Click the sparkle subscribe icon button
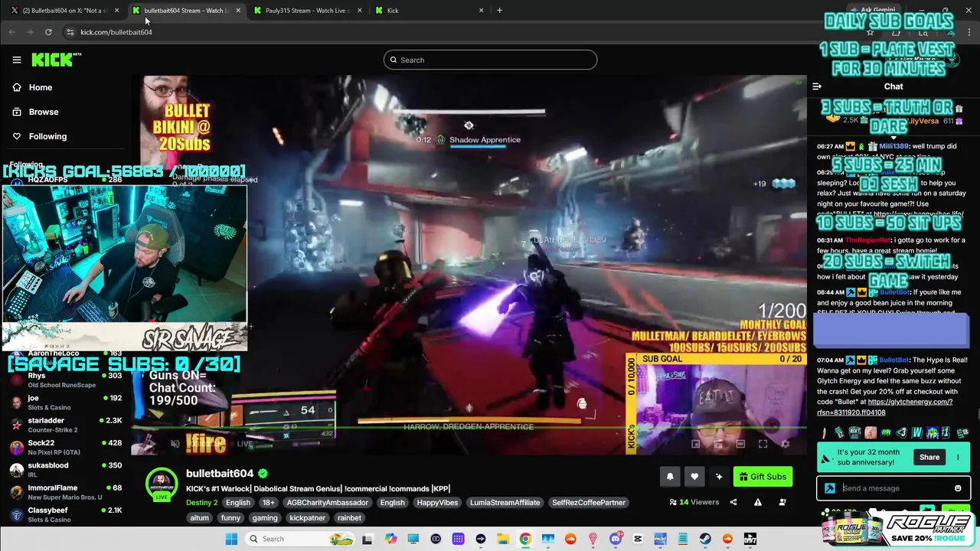The width and height of the screenshot is (980, 551). point(719,477)
